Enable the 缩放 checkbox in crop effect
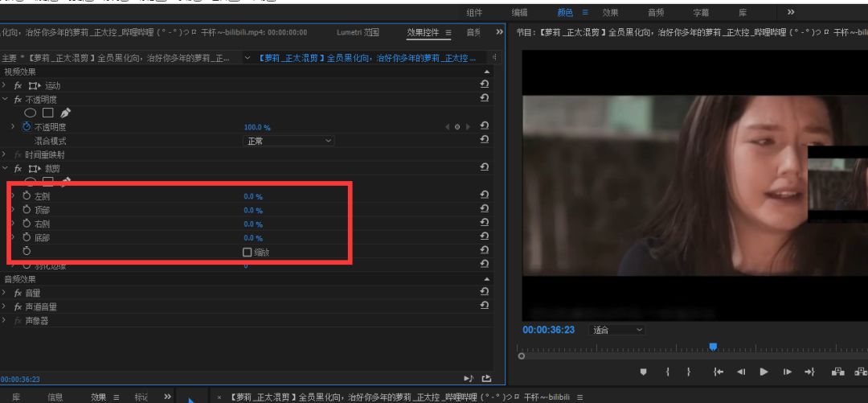The height and width of the screenshot is (403, 868). pos(248,253)
